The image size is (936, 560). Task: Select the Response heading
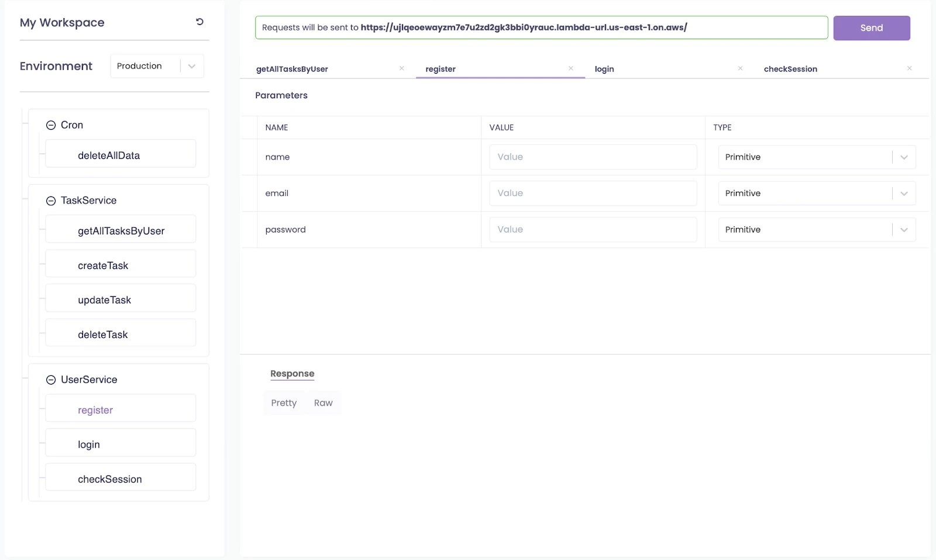pyautogui.click(x=292, y=374)
